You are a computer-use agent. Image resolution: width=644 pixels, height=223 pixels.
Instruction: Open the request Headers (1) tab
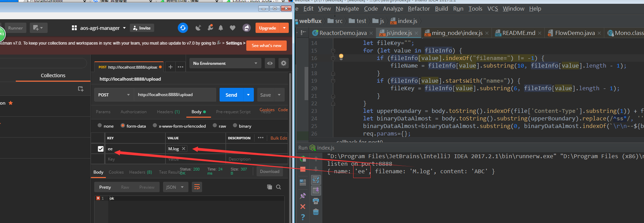(168, 112)
